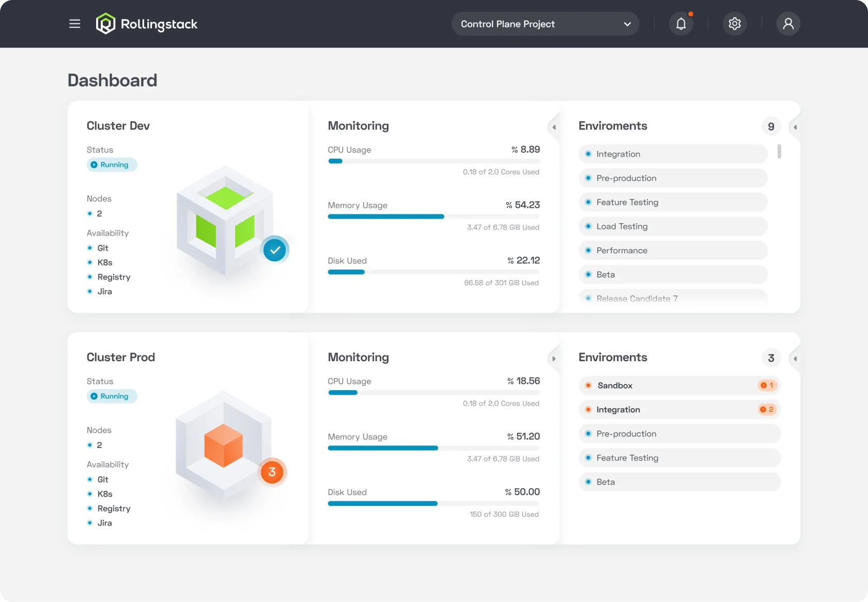Click Cluster Prod Disk Used progress bar

(433, 503)
